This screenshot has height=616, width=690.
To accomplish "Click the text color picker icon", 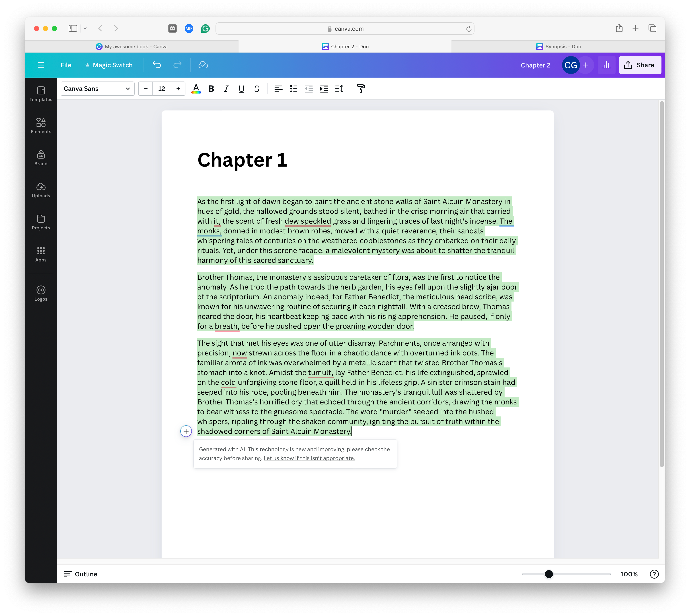I will click(x=196, y=89).
